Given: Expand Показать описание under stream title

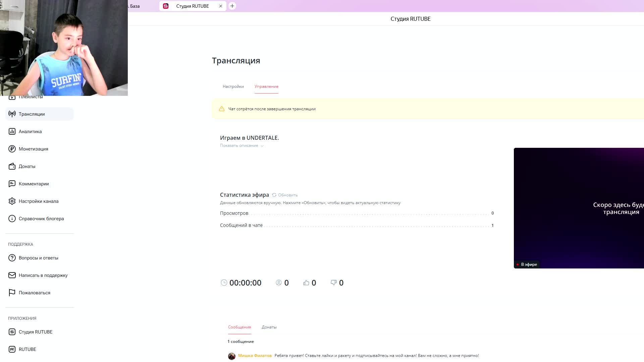Looking at the screenshot, I should (242, 145).
